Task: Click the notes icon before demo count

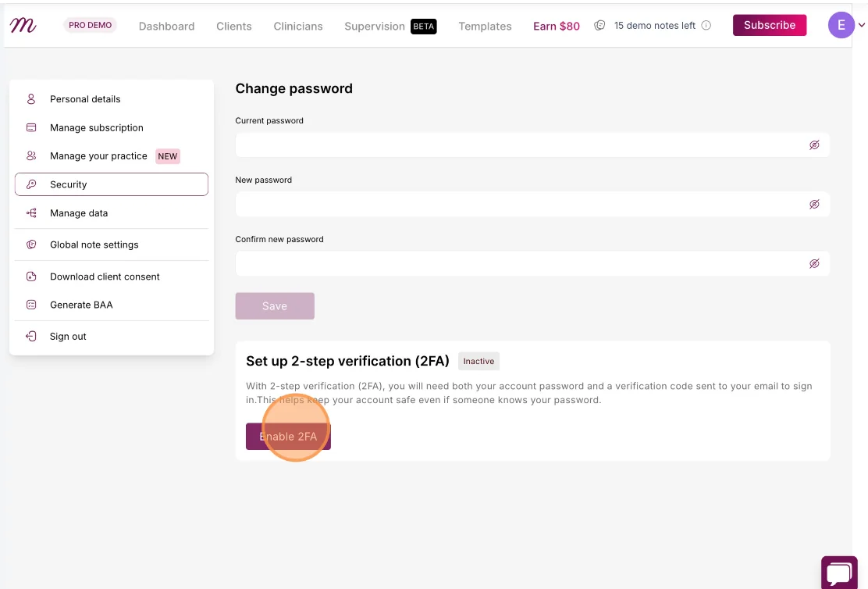Action: 599,25
